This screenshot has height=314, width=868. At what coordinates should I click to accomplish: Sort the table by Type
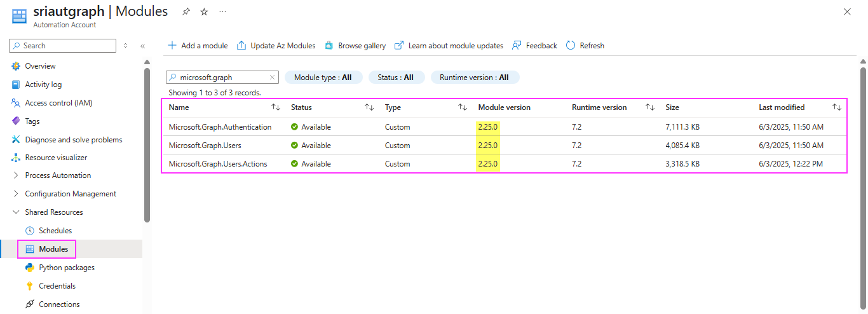point(463,107)
